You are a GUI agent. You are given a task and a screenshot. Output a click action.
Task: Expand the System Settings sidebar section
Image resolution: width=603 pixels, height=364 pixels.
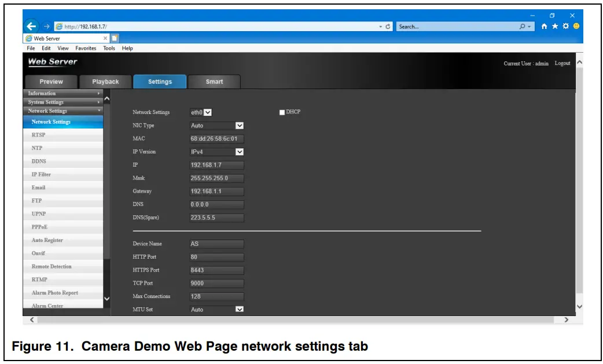64,102
